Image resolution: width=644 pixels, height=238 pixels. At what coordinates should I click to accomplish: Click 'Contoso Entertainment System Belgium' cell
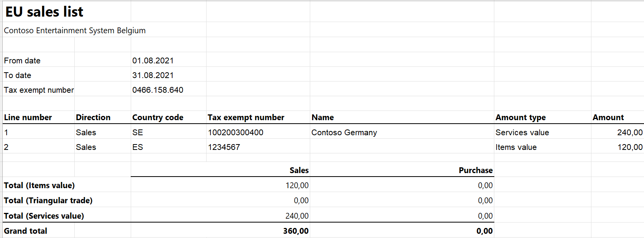pos(75,31)
